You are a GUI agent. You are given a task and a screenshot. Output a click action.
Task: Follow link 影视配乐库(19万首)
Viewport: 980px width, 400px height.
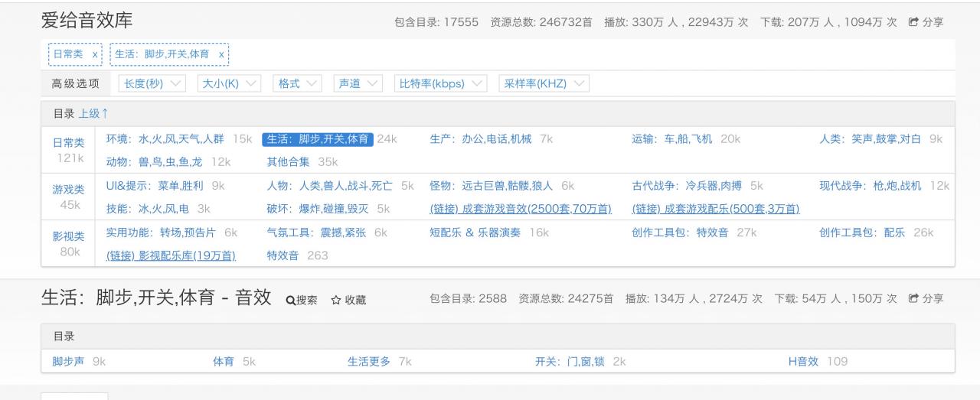coord(171,255)
